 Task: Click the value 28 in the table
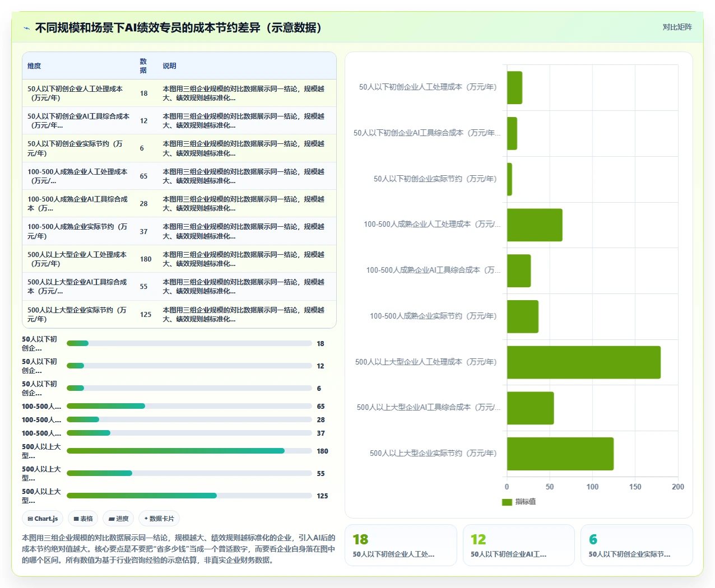(143, 204)
